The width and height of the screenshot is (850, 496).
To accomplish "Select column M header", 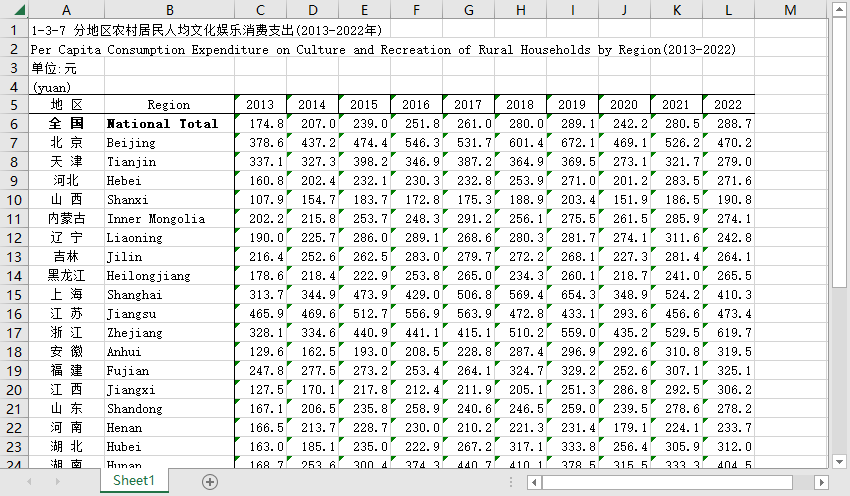I will [790, 10].
